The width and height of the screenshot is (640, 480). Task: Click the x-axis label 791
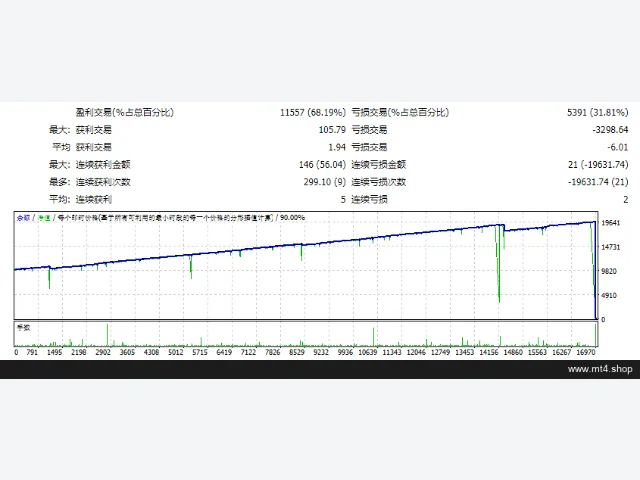coord(32,352)
